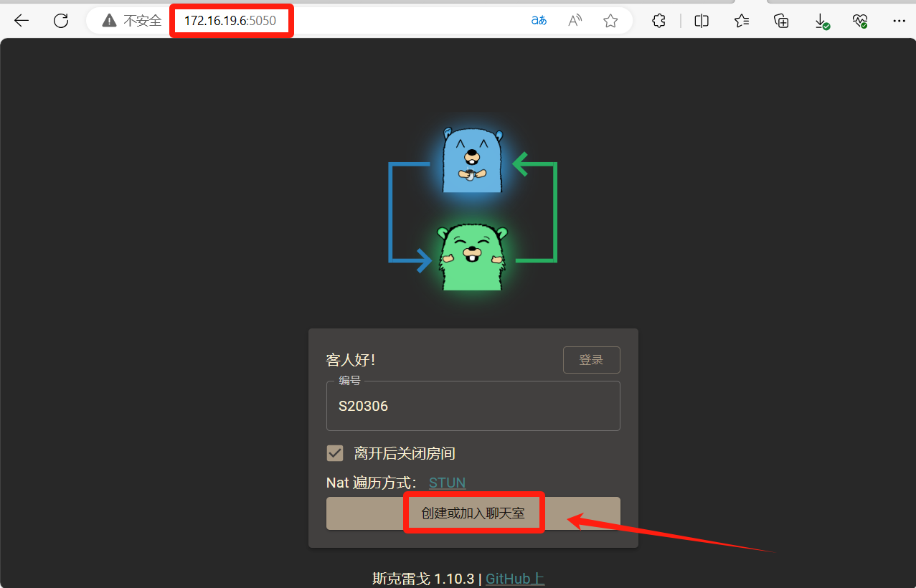Focus the address bar showing 172.16.19.6:5050
Image resolution: width=916 pixels, height=588 pixels.
point(230,21)
